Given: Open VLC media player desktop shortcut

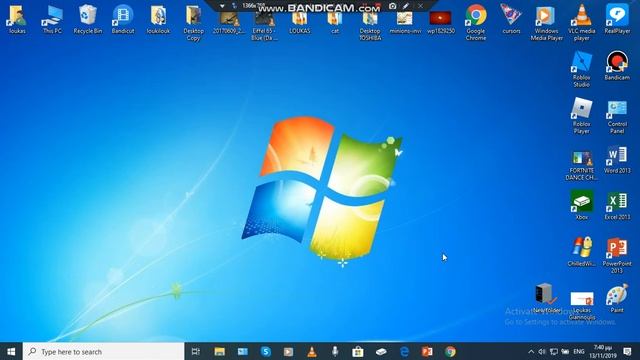Looking at the screenshot, I should (x=582, y=22).
